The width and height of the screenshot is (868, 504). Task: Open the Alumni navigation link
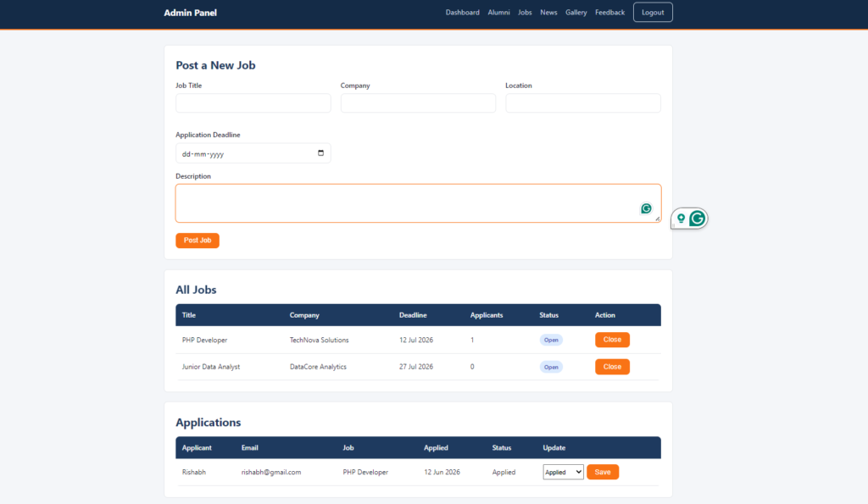498,12
